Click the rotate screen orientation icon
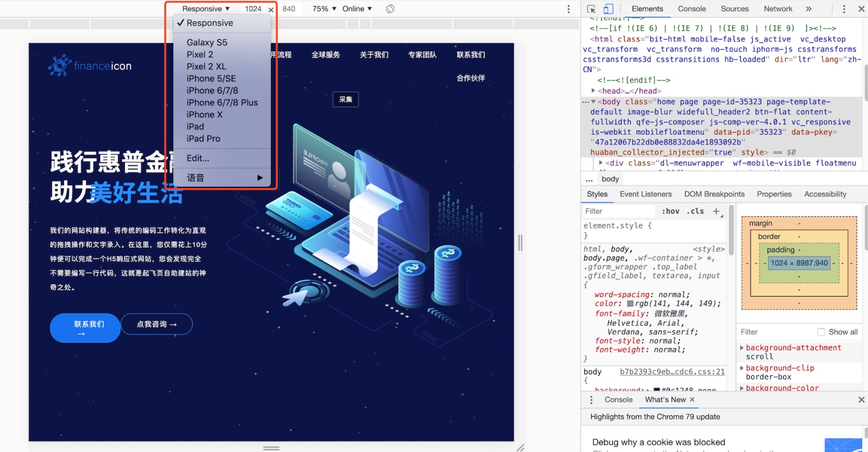This screenshot has width=868, height=452. (390, 9)
